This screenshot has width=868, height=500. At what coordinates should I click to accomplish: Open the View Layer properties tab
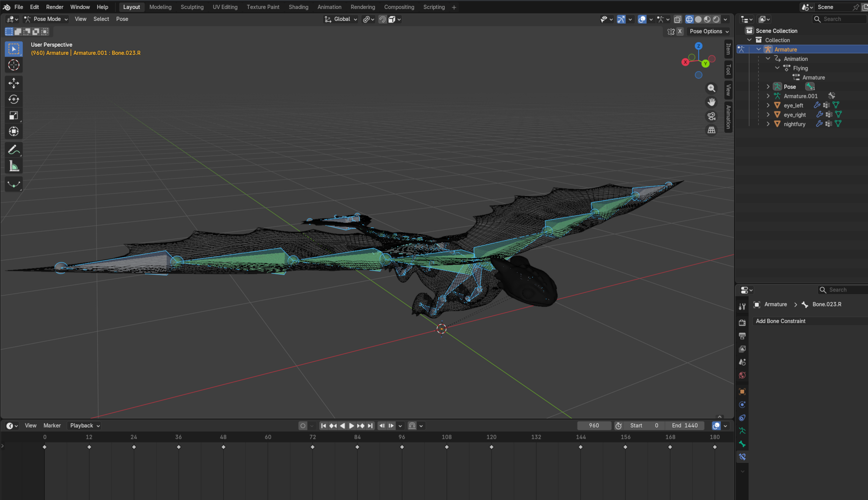click(742, 349)
